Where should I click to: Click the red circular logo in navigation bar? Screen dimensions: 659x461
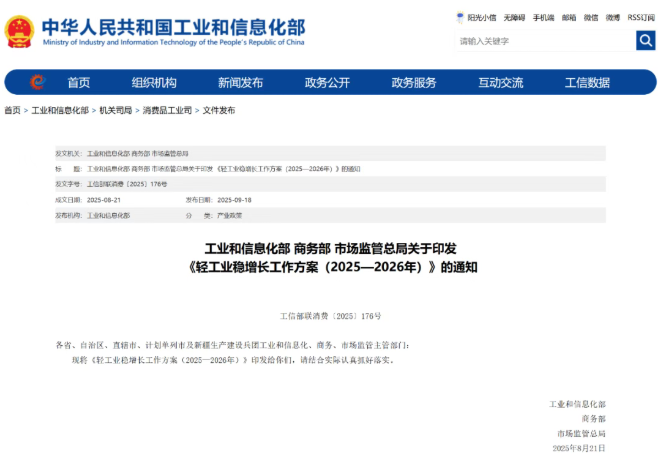coord(37,82)
